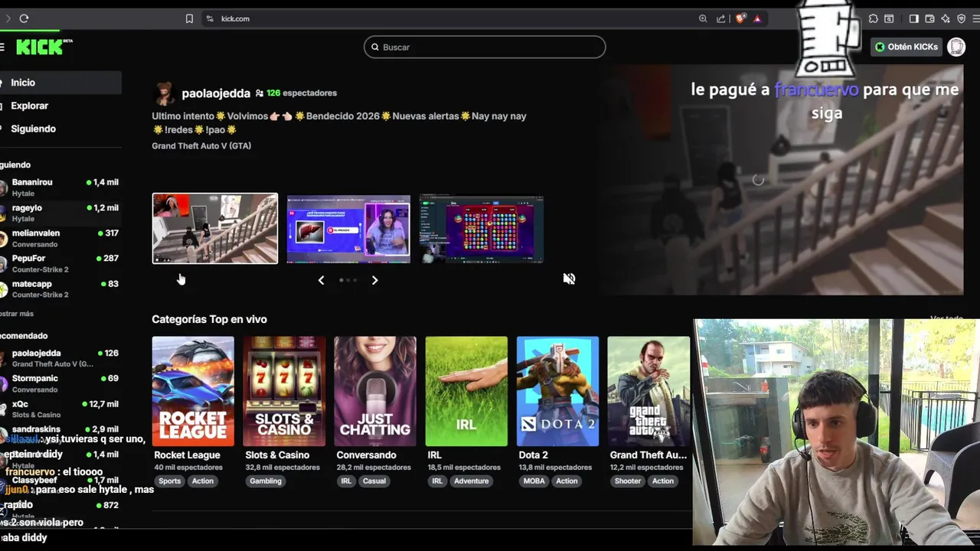Click the zoom magnifier icon in address bar
Image resolution: width=980 pixels, height=551 pixels.
703,18
